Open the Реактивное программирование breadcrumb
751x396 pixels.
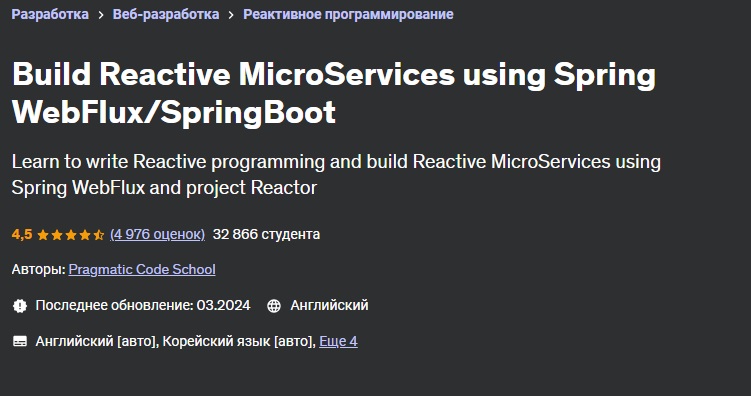348,14
